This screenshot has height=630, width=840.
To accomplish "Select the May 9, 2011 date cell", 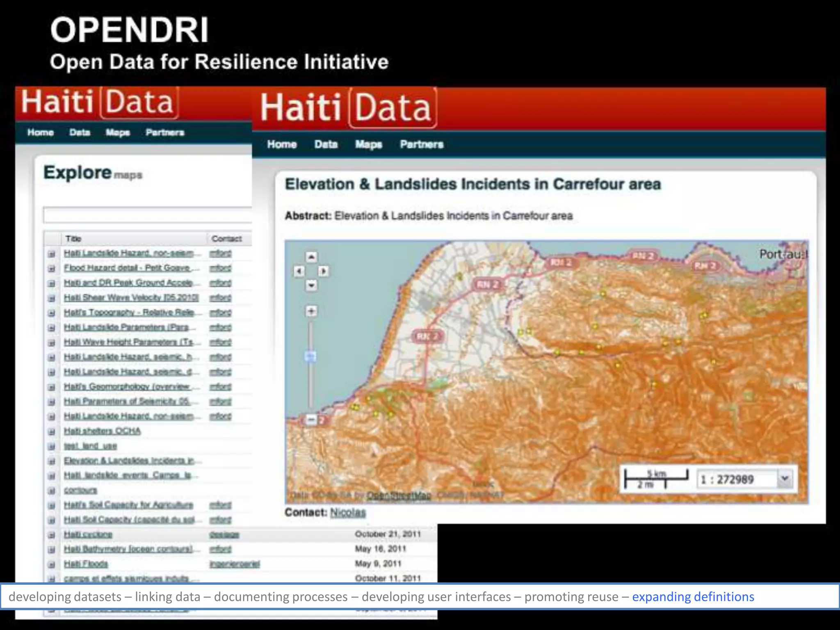I will (378, 564).
